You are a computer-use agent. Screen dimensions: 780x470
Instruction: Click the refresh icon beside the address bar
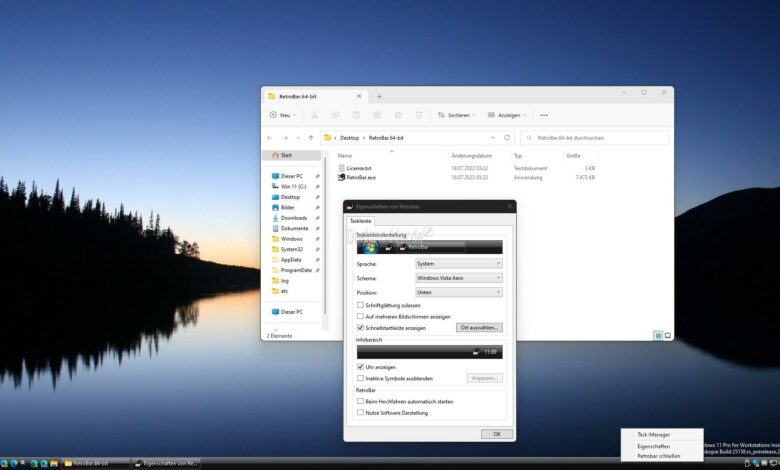(507, 138)
